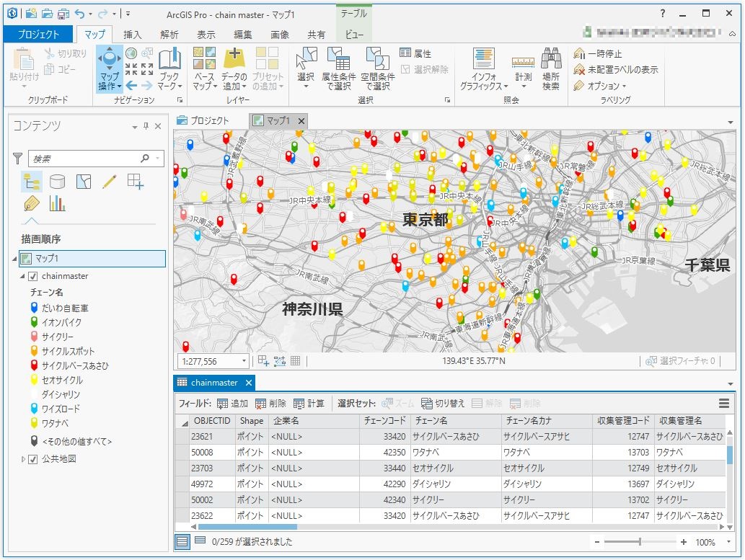This screenshot has height=560, width=745.
Task: Toggle 公共地図 layer visibility checkbox
Action: point(33,459)
